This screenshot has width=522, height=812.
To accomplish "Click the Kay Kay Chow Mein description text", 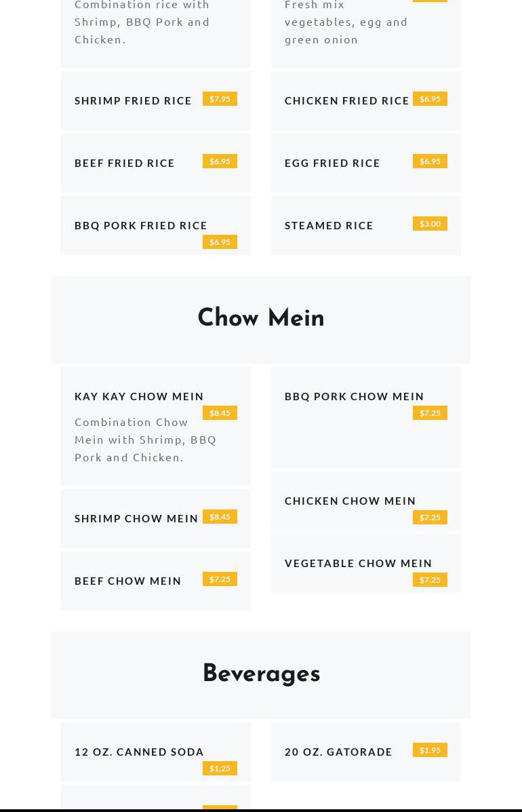I will click(x=145, y=440).
